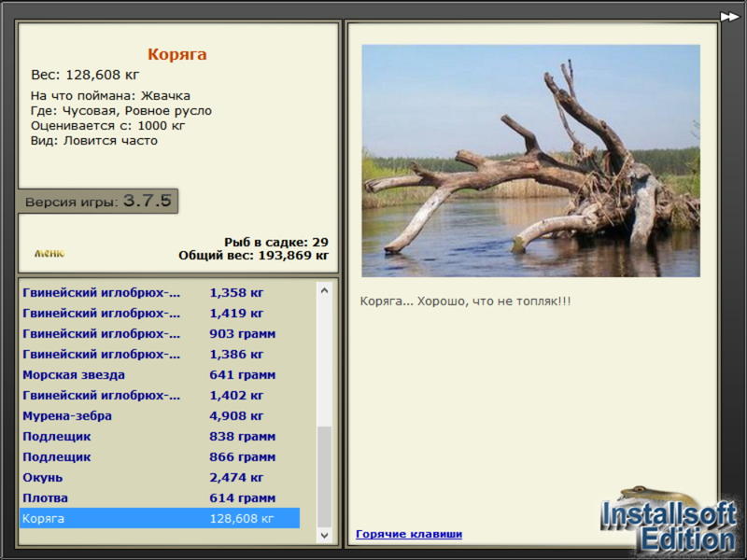Select Морская звезда 641 грамм entry
Image resolution: width=747 pixels, height=560 pixels.
[x=160, y=375]
